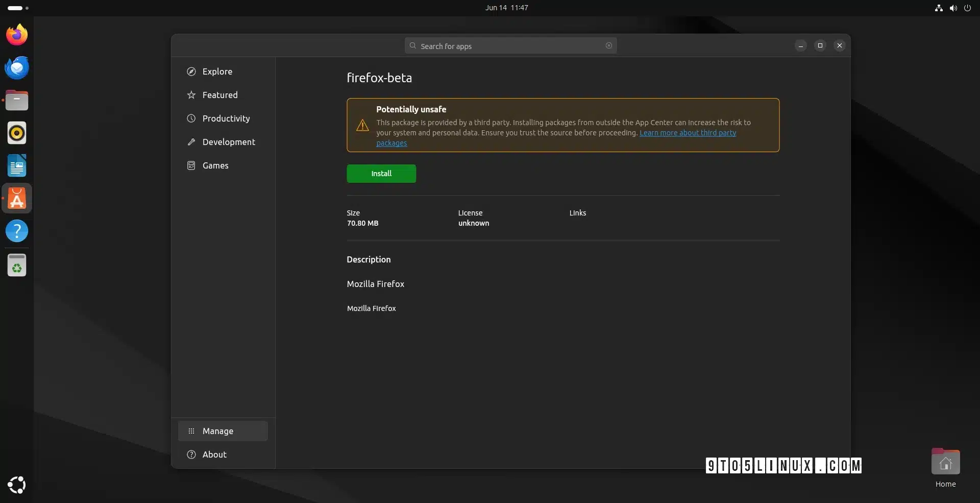This screenshot has height=503, width=980.
Task: Open the Files manager in the dock
Action: click(x=17, y=100)
